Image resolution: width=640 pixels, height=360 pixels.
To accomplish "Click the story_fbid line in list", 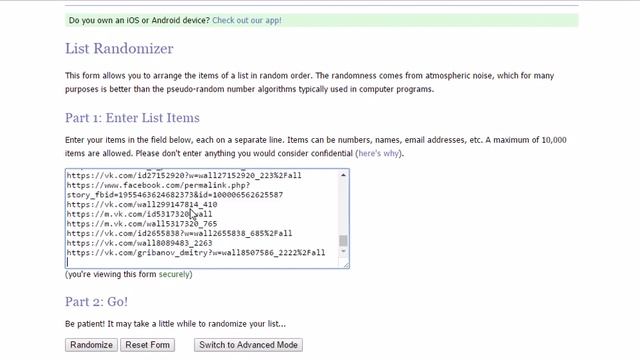I will (175, 195).
